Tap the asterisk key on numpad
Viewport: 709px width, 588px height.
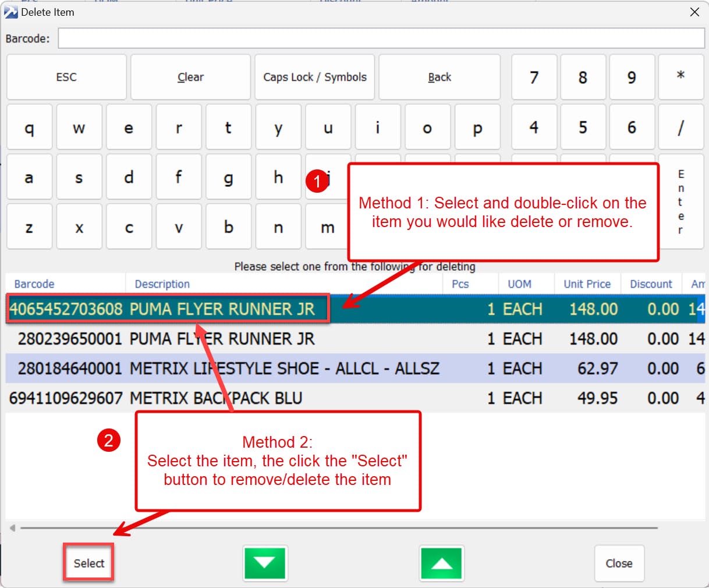click(x=680, y=77)
